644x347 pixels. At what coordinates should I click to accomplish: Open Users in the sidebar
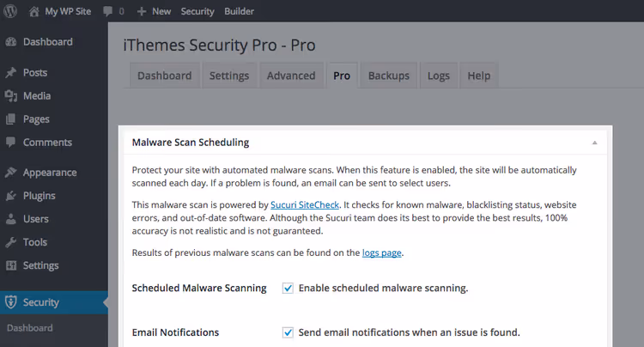click(x=36, y=219)
